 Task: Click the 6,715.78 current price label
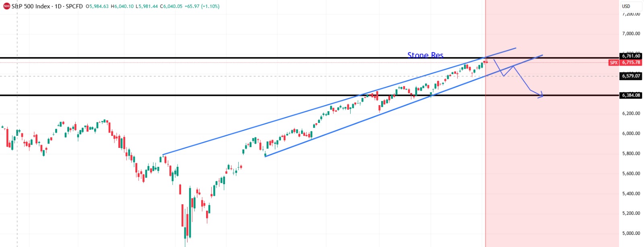(631, 62)
